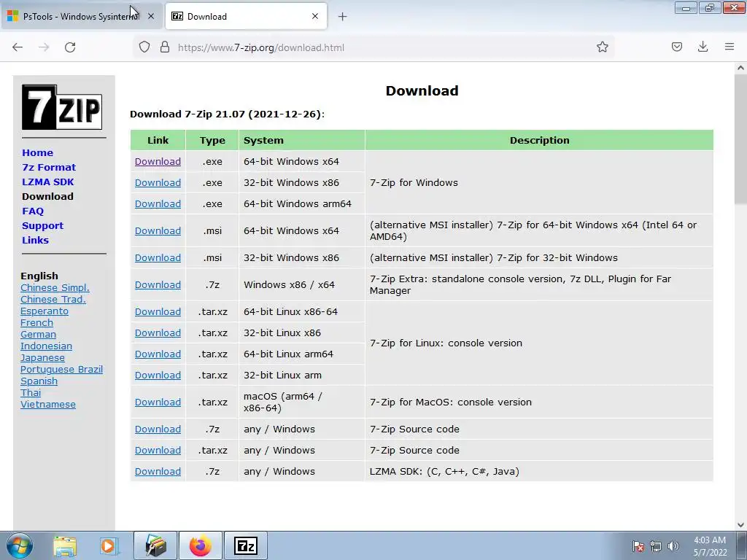Download the 7-Zip Source code .tar.xz

click(158, 451)
